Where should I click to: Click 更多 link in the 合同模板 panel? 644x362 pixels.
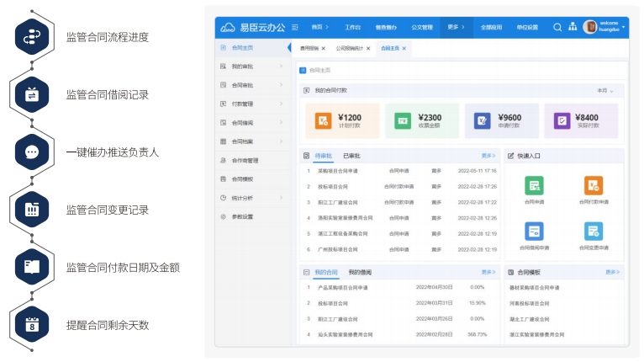coord(612,272)
